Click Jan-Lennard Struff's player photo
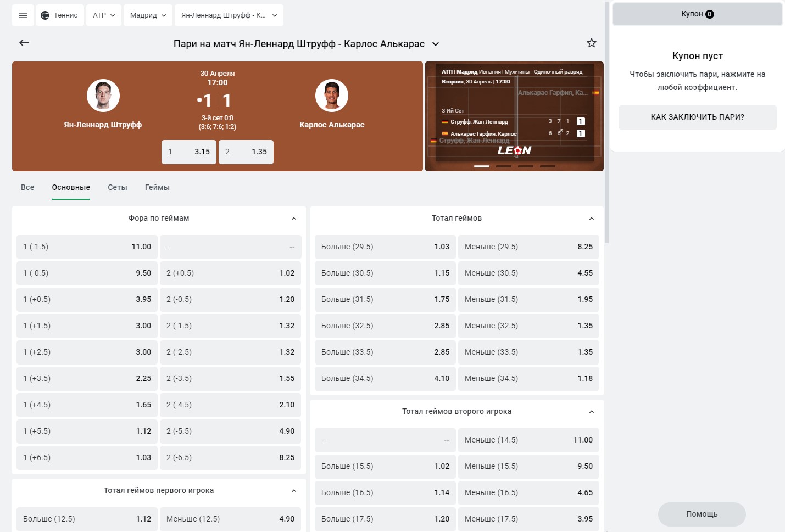Image resolution: width=785 pixels, height=532 pixels. click(103, 96)
